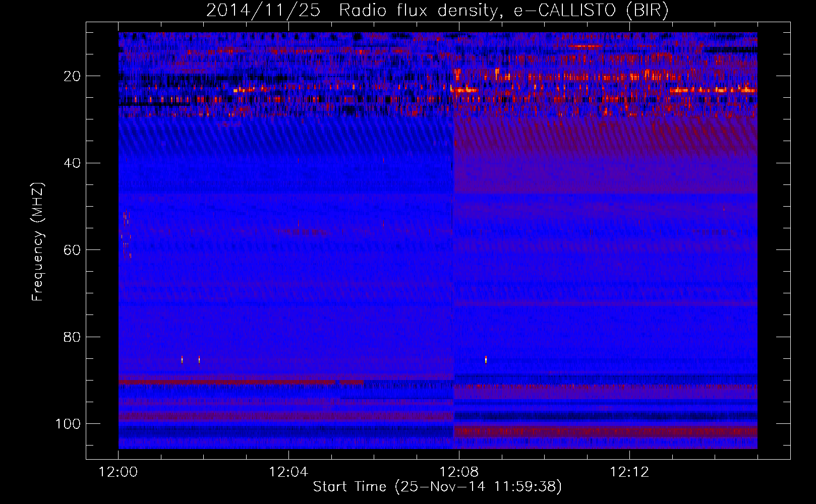The image size is (816, 504).
Task: Click the 60 MHz frequency tick label
Action: [x=73, y=250]
